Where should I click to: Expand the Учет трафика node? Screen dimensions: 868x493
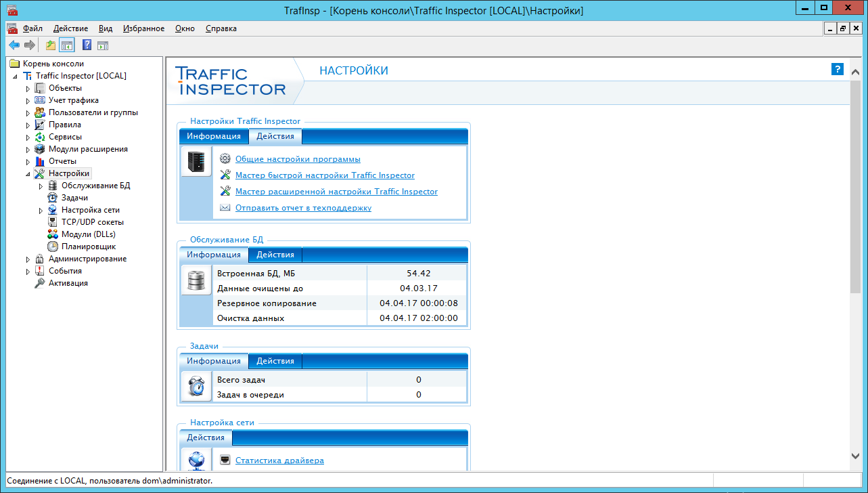(28, 100)
